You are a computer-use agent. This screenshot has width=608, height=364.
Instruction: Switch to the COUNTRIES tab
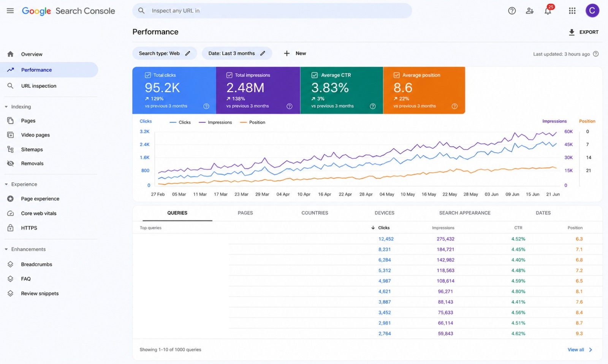(315, 213)
